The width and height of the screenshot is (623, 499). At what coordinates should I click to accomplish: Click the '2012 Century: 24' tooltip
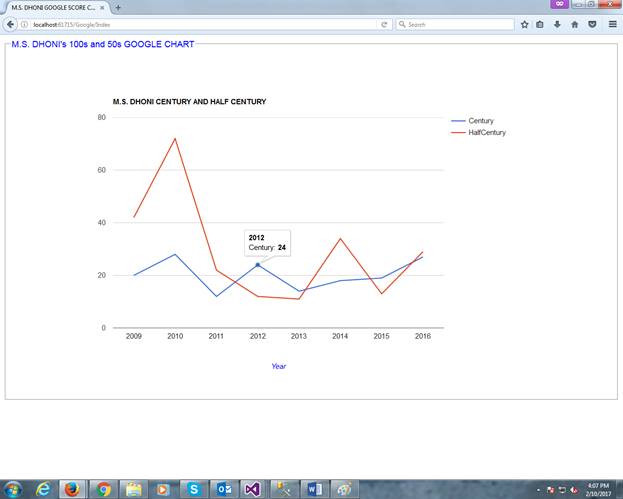267,243
